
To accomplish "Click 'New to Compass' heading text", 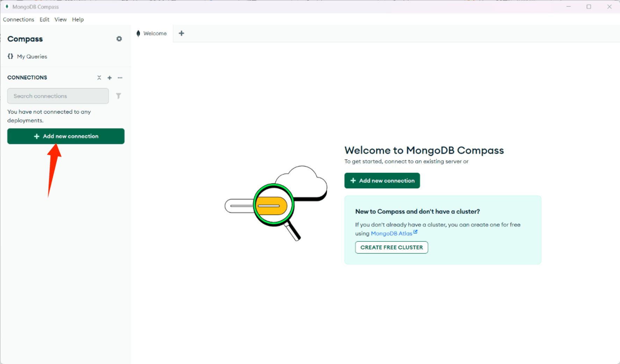I will point(418,211).
